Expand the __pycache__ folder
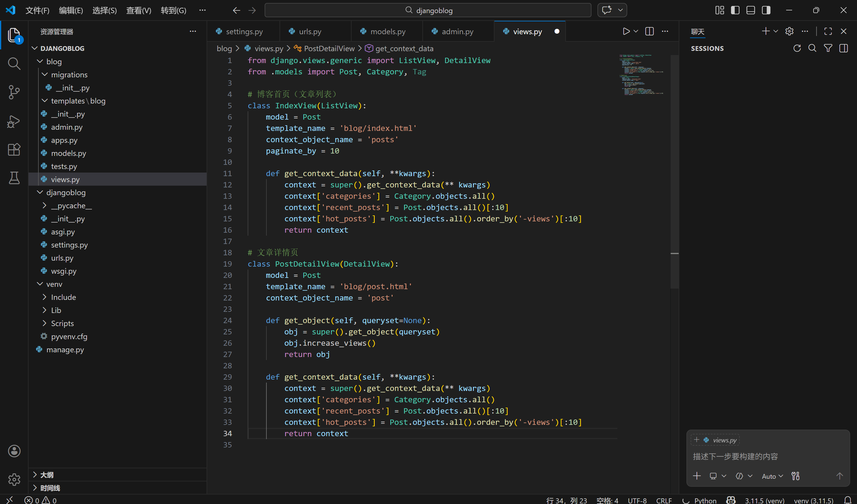857x504 pixels. coord(71,206)
